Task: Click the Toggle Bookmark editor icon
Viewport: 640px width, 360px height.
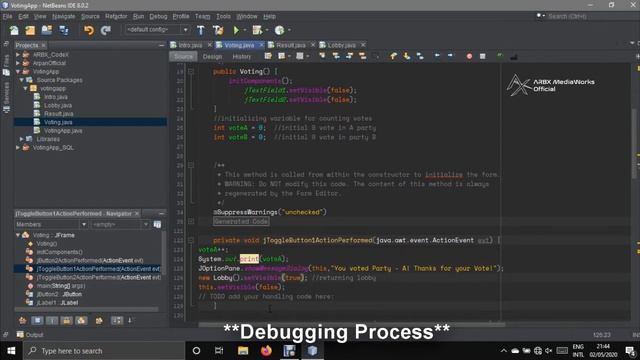Action: pyautogui.click(x=420, y=56)
